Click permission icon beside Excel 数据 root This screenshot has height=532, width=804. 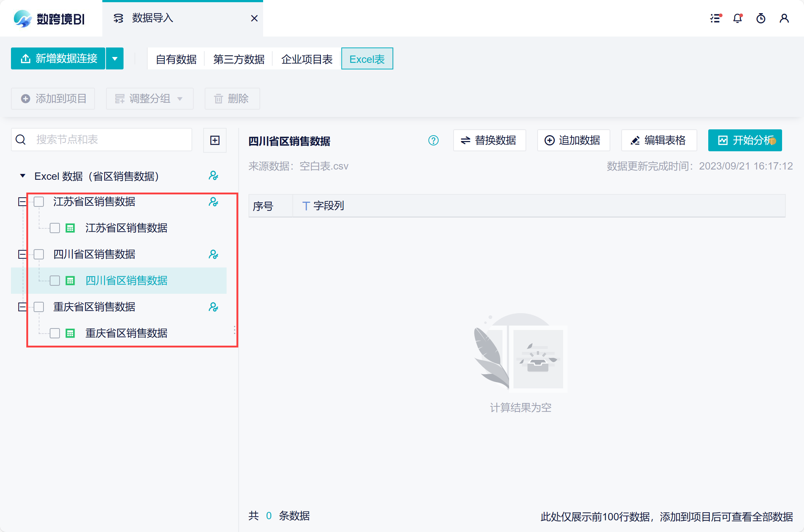point(213,176)
